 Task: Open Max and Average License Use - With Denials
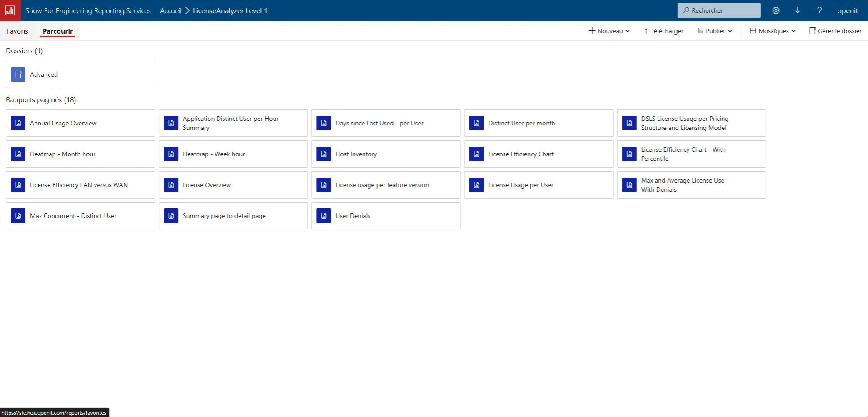coord(685,185)
